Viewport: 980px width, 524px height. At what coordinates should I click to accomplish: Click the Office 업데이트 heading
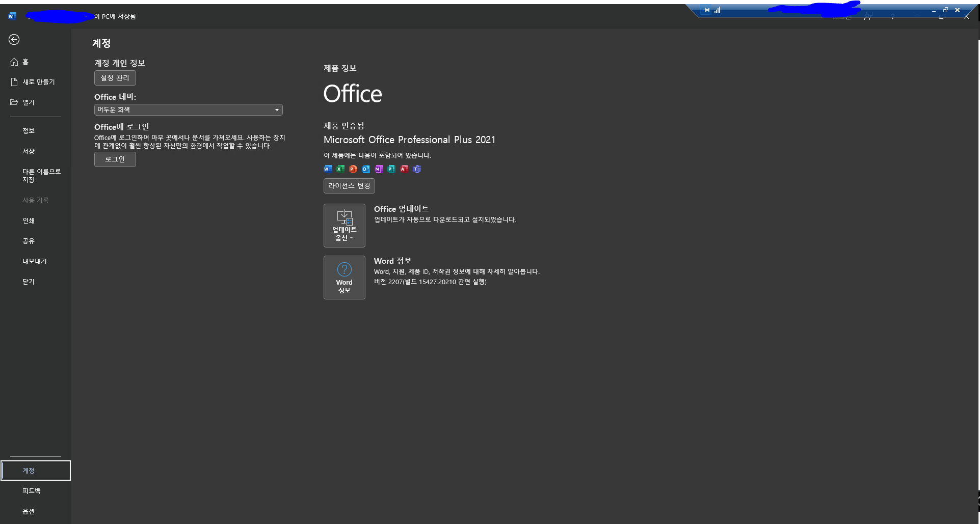pyautogui.click(x=402, y=209)
